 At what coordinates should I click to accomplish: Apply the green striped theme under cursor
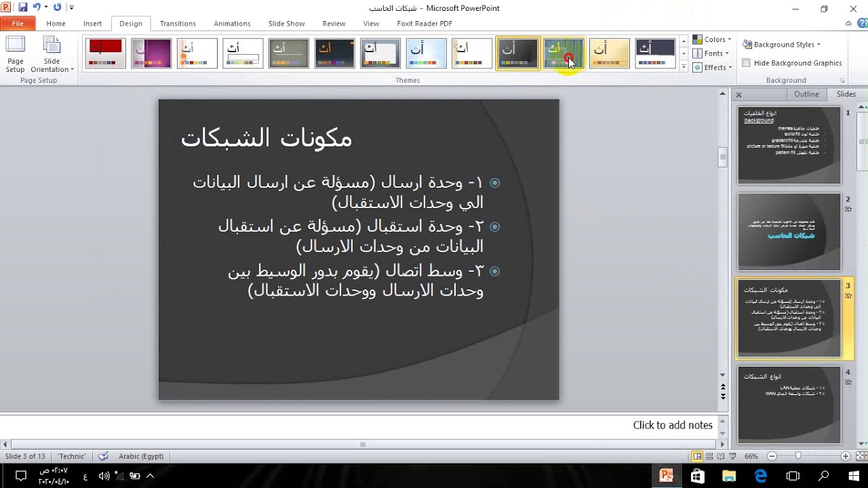[x=564, y=54]
